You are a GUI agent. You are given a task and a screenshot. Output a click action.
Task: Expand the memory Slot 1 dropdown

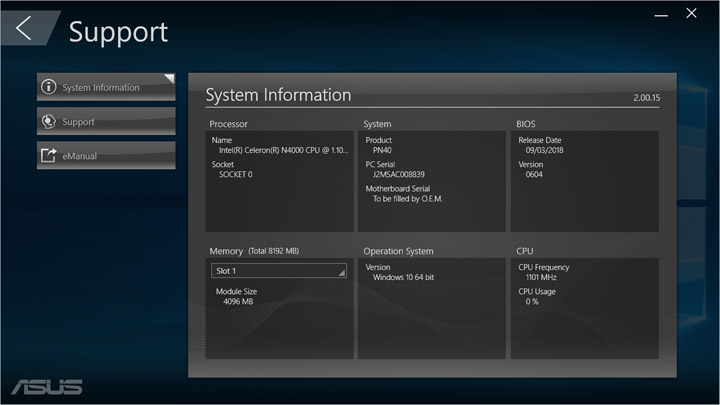pyautogui.click(x=279, y=270)
